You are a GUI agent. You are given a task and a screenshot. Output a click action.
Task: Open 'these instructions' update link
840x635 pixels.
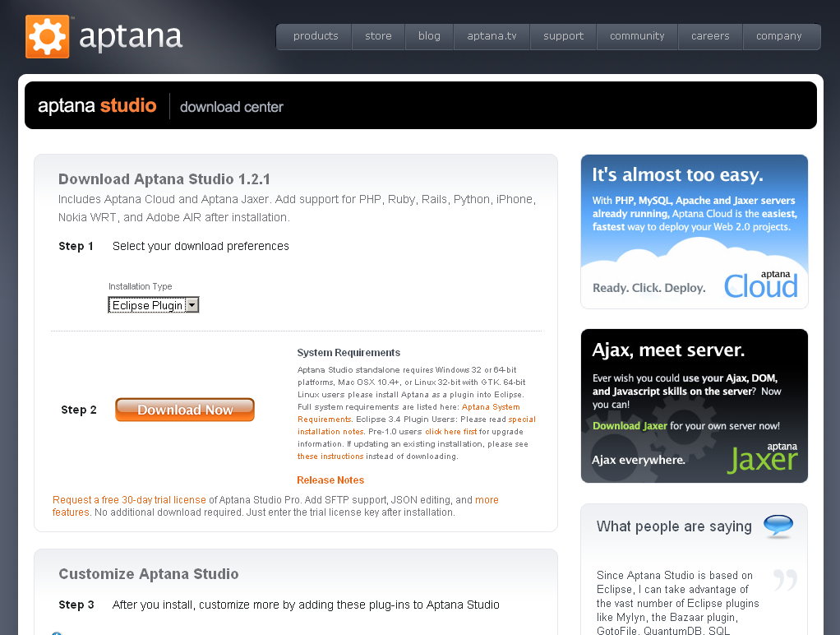(330, 457)
